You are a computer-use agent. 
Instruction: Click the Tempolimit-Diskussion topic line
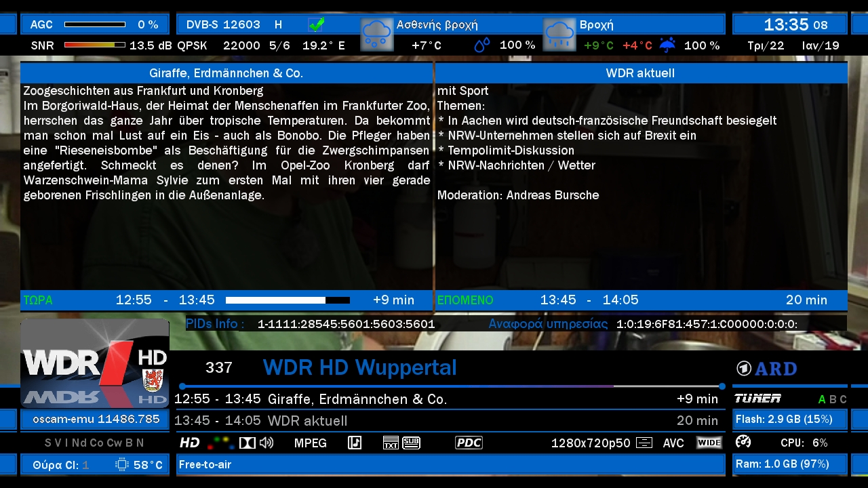pyautogui.click(x=506, y=150)
